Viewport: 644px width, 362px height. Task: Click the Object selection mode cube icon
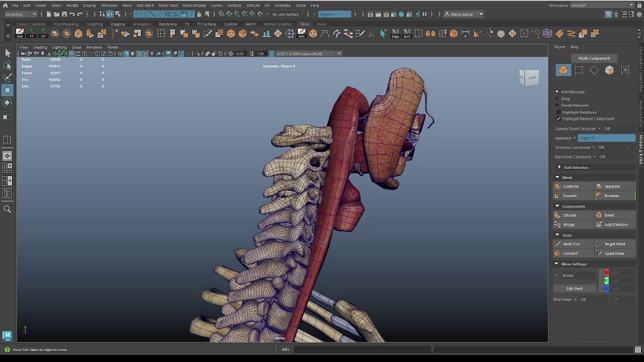tap(563, 70)
